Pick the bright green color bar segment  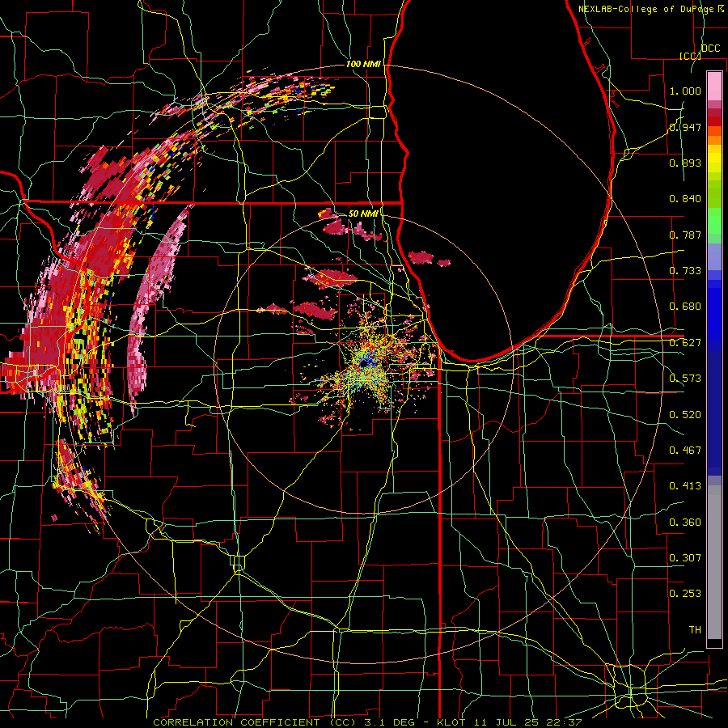714,221
